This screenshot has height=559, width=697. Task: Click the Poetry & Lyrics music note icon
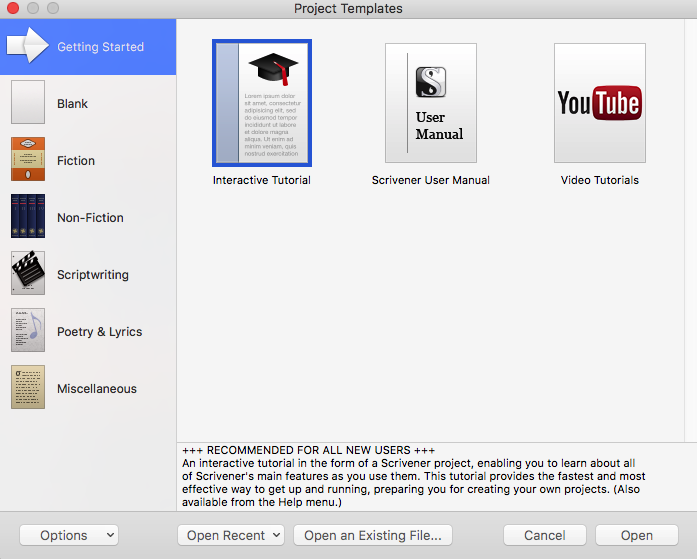28,330
